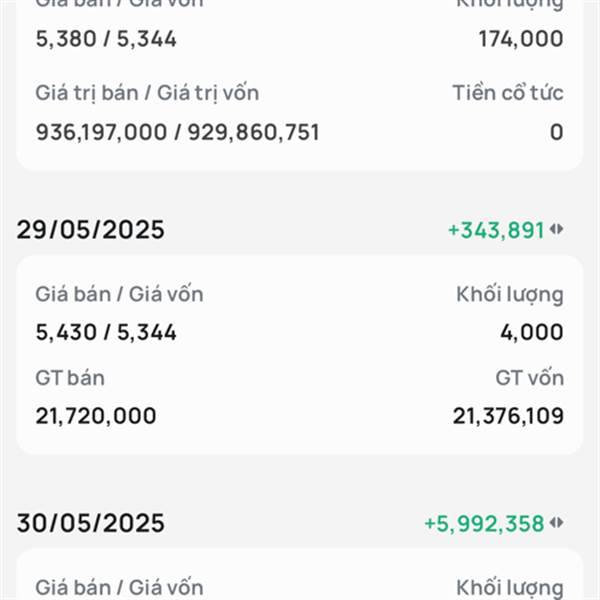
Task: Tap the GT bán value 21,720,000
Action: [96, 416]
